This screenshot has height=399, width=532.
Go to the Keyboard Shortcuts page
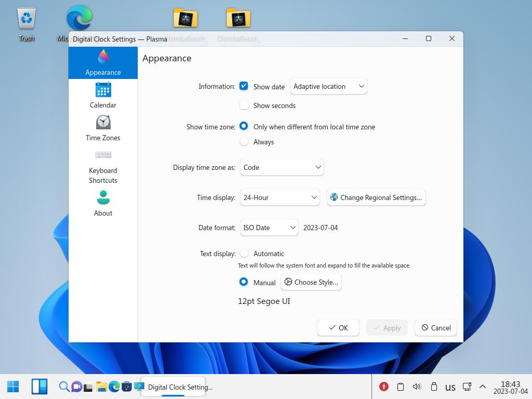click(x=103, y=166)
